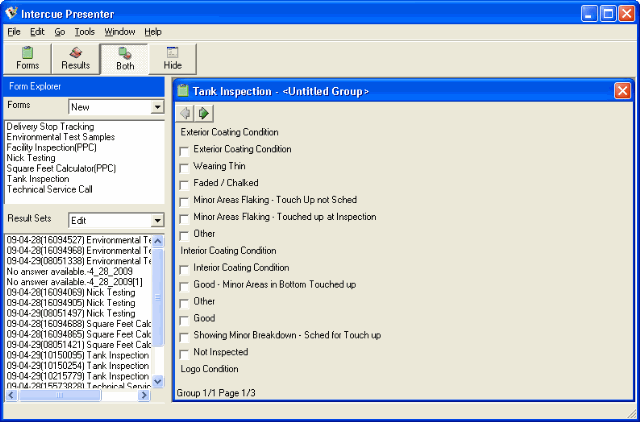Select result 09-04-29(10150095) Tank Inspection
This screenshot has width=640, height=422.
coord(78,355)
